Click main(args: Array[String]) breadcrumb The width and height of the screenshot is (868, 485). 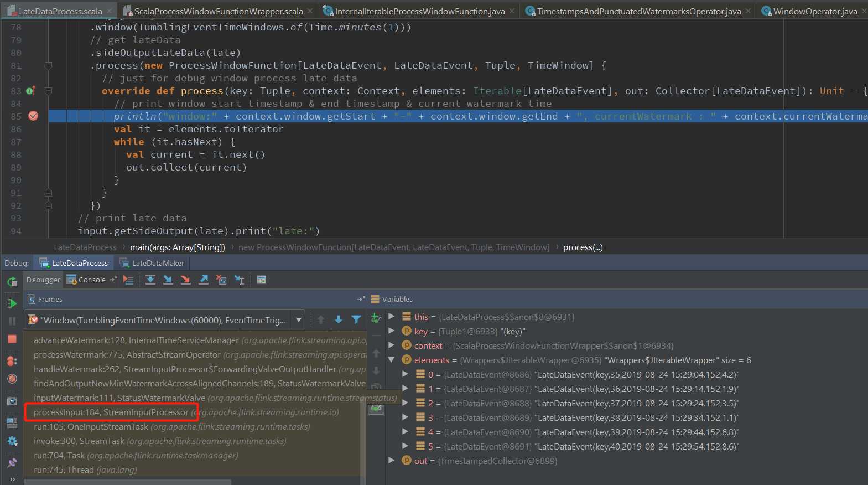point(178,247)
